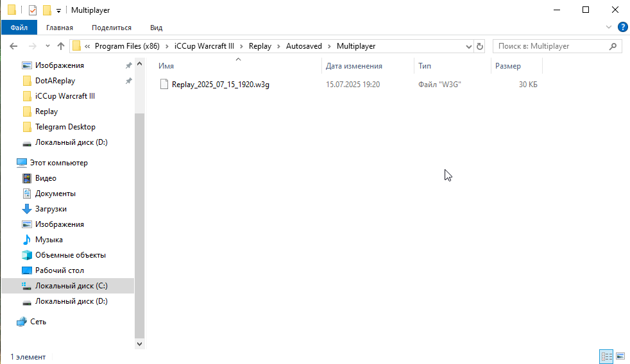
Task: Open Telegram Desktop folder in sidebar
Action: [65, 127]
